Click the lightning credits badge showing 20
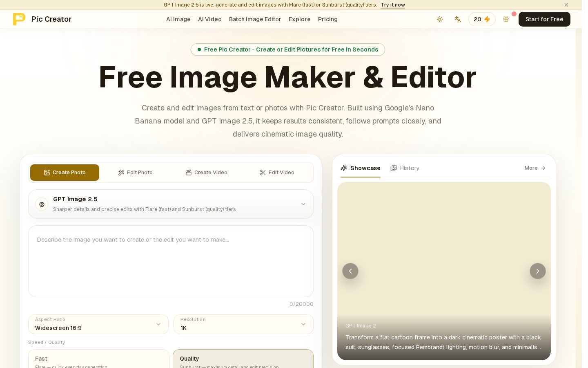This screenshot has width=588, height=368. point(482,19)
